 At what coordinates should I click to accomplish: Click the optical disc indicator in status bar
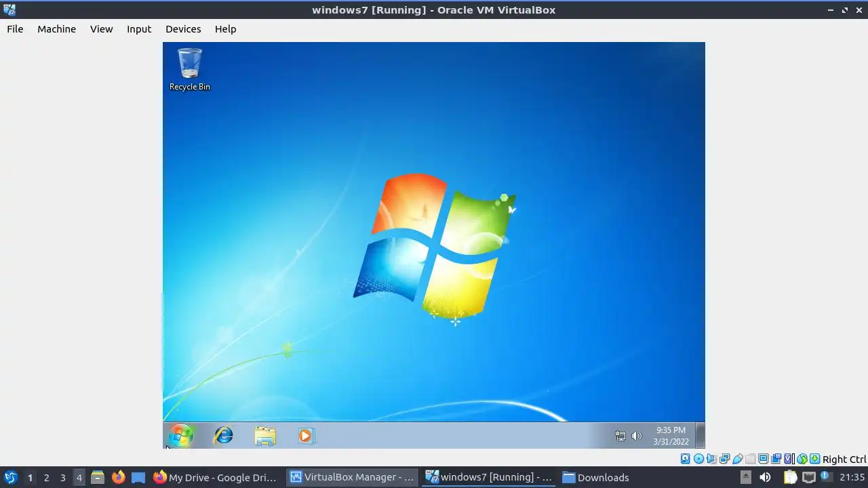point(698,459)
